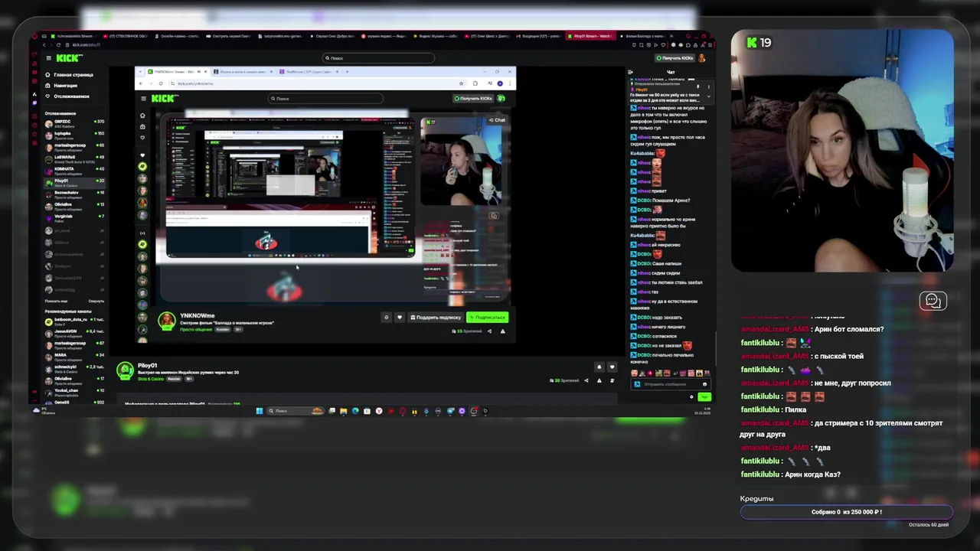The height and width of the screenshot is (551, 980).
Task: Open weather widget in Windows taskbar
Action: [x=44, y=411]
